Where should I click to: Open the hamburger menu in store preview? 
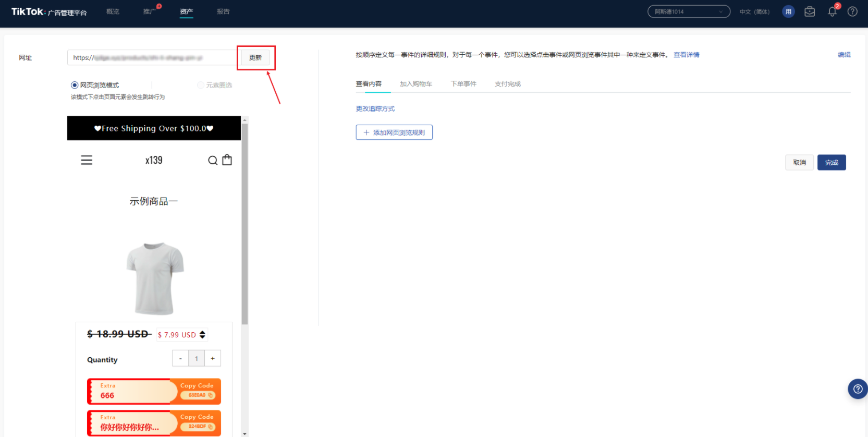(87, 160)
